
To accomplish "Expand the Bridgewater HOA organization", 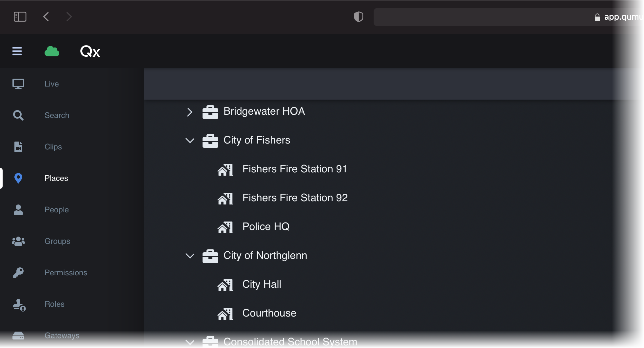I will pos(190,112).
